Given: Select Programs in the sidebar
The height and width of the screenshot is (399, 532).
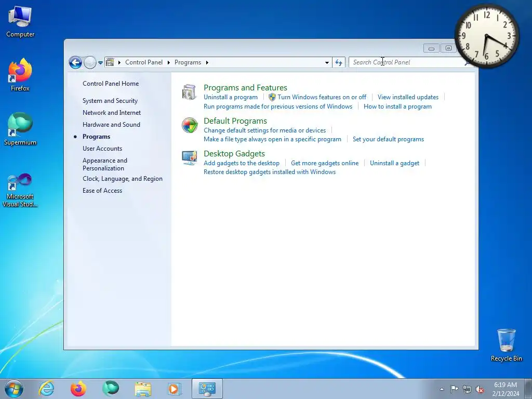Looking at the screenshot, I should pos(96,137).
